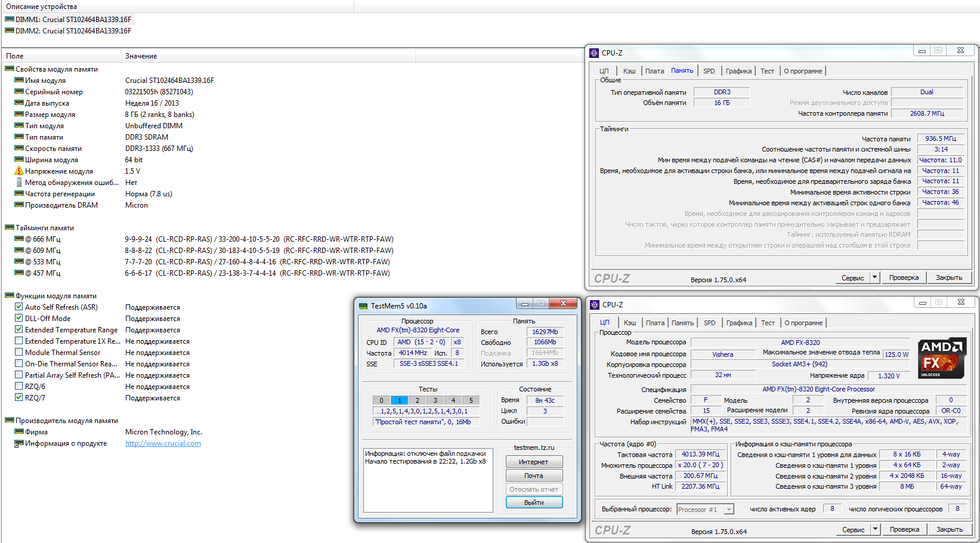Open Графика tab in CPU-Z memory window
Viewport: 980px width, 543px height.
tap(738, 71)
